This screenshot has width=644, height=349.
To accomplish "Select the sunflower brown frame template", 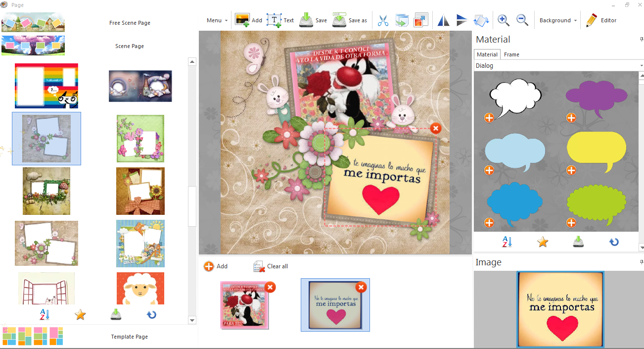I will 140,191.
